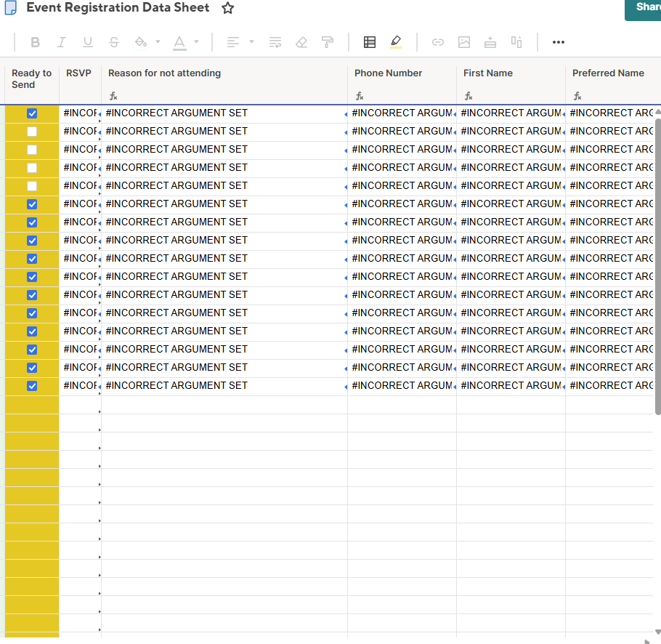This screenshot has height=644, width=661.
Task: Click the Event Registration Data Sheet title
Action: coord(118,7)
